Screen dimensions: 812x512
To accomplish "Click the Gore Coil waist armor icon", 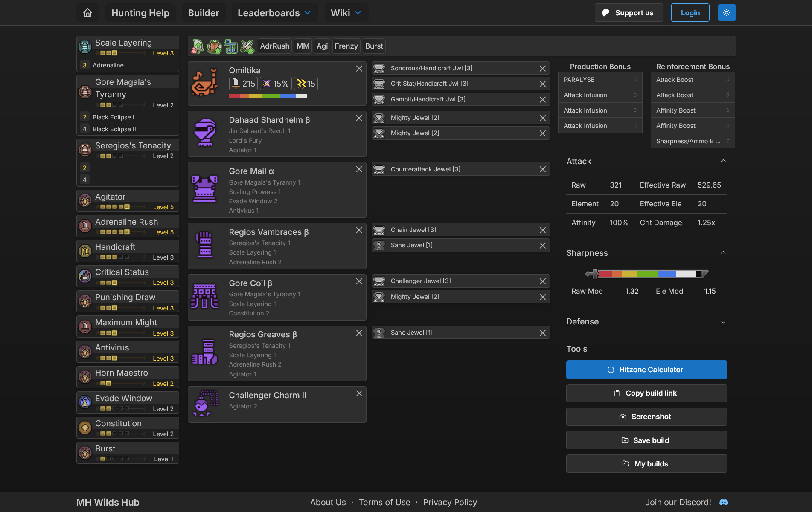I will pos(205,296).
